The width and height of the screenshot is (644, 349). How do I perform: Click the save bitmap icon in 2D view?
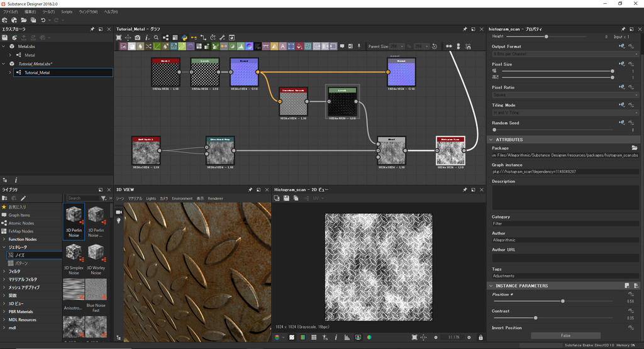(286, 198)
